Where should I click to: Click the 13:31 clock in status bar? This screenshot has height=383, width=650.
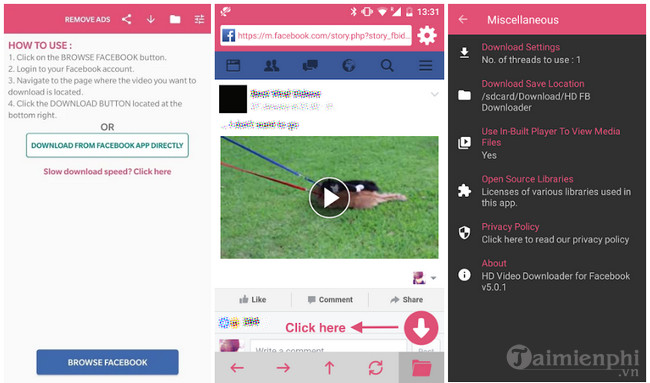[x=428, y=12]
